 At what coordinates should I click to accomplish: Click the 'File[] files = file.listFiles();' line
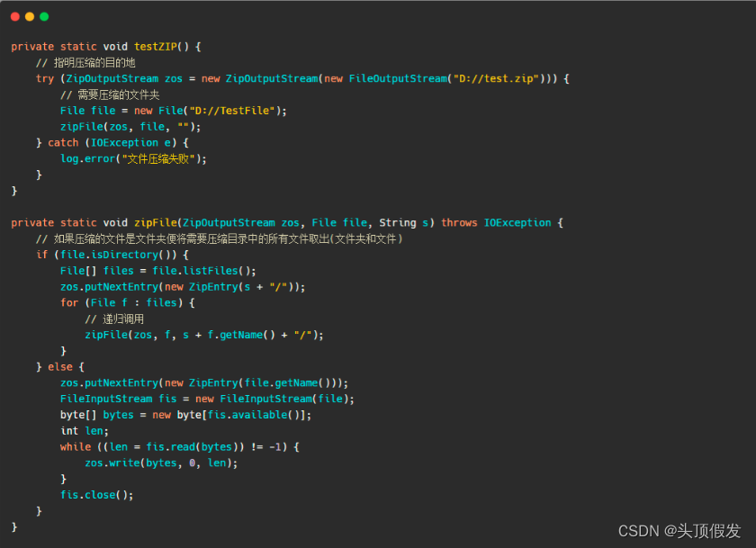(157, 271)
